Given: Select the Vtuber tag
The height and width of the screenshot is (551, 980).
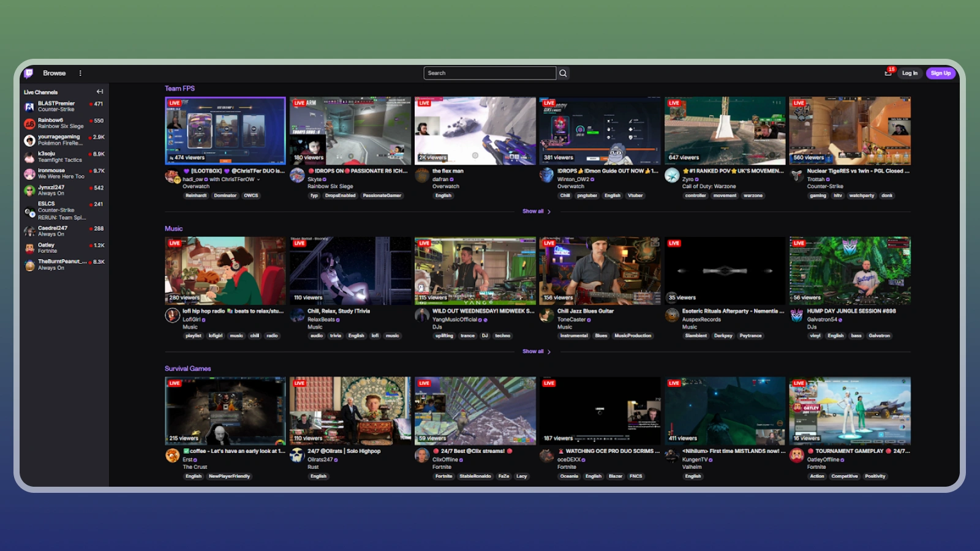Looking at the screenshot, I should [635, 196].
